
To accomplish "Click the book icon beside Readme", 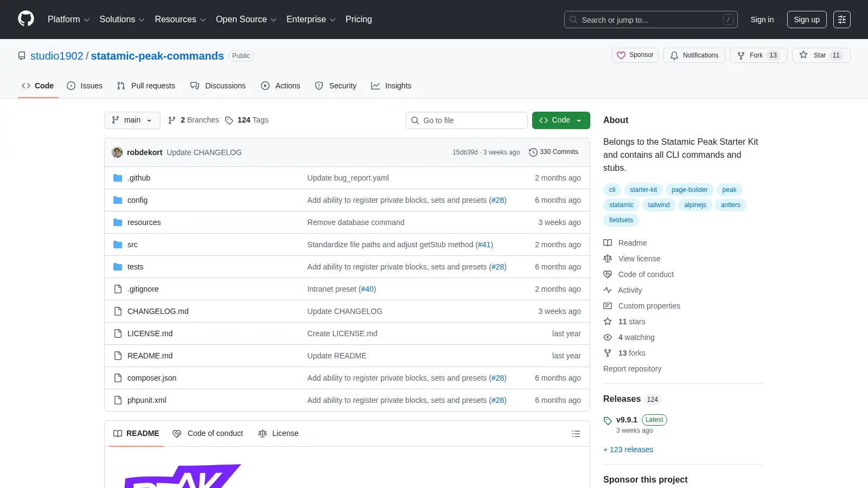I will tap(608, 243).
